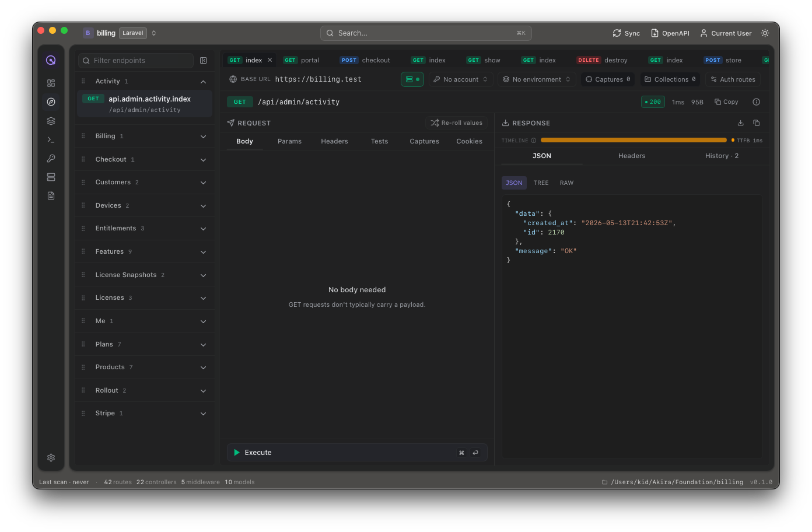Expand the Plans group
Screen dimensions: 812x532
pos(203,345)
